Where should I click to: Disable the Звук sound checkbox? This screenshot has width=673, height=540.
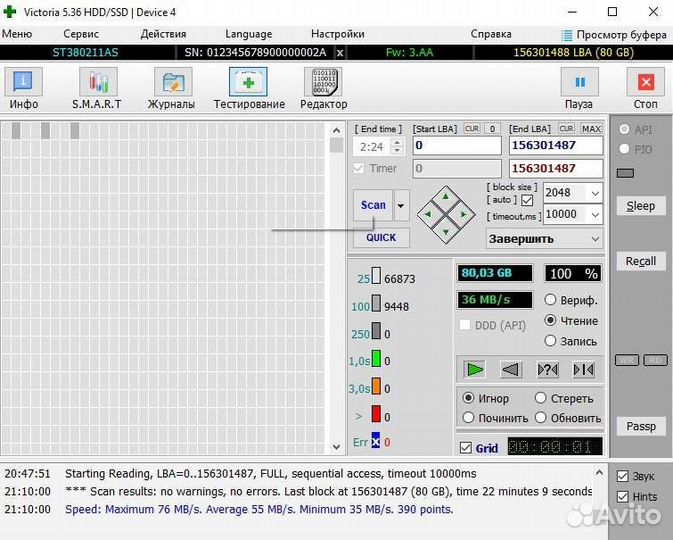(623, 477)
